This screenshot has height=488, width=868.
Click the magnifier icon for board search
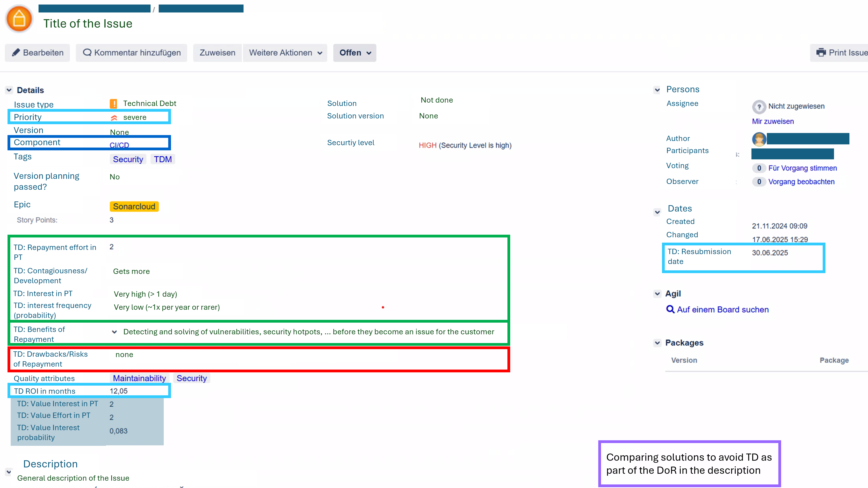pyautogui.click(x=670, y=309)
